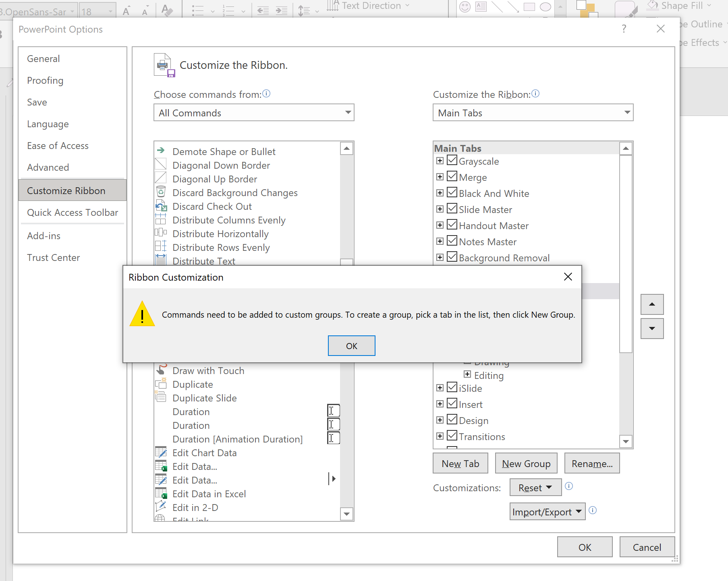Click the Diagonal Down Border icon
This screenshot has width=728, height=581.
161,164
